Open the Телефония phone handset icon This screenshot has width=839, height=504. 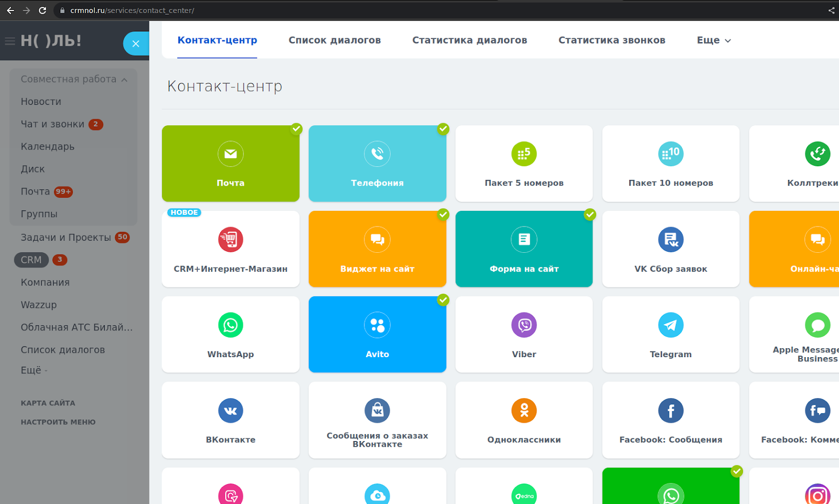(378, 154)
